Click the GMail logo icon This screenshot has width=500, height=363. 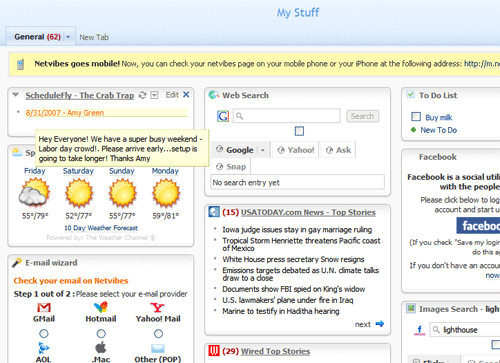click(x=44, y=307)
